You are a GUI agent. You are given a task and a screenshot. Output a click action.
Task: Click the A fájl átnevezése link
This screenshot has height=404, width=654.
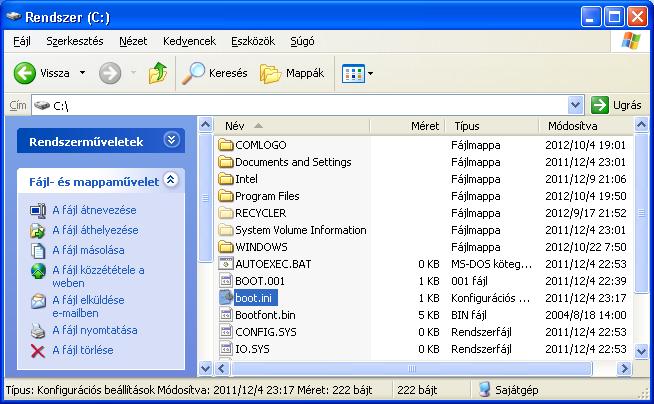point(94,210)
